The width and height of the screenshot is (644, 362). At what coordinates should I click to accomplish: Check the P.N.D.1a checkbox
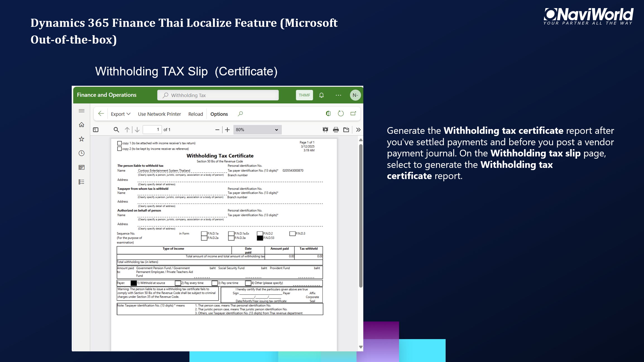coord(204,234)
